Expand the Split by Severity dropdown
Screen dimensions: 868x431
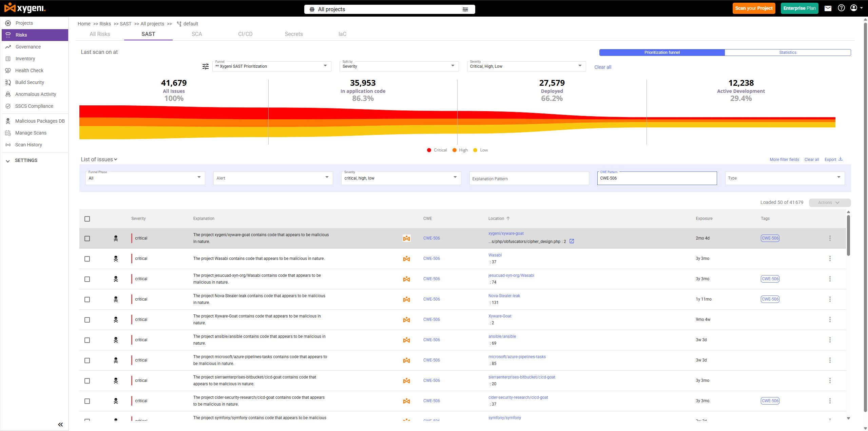point(399,66)
